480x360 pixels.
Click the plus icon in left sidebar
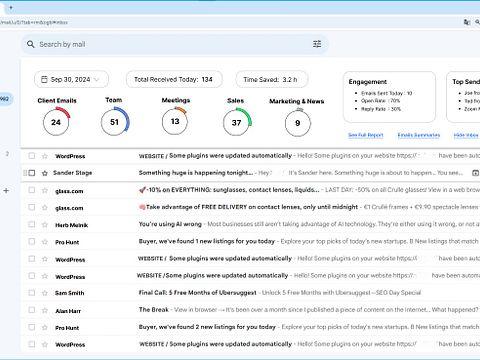[6, 191]
